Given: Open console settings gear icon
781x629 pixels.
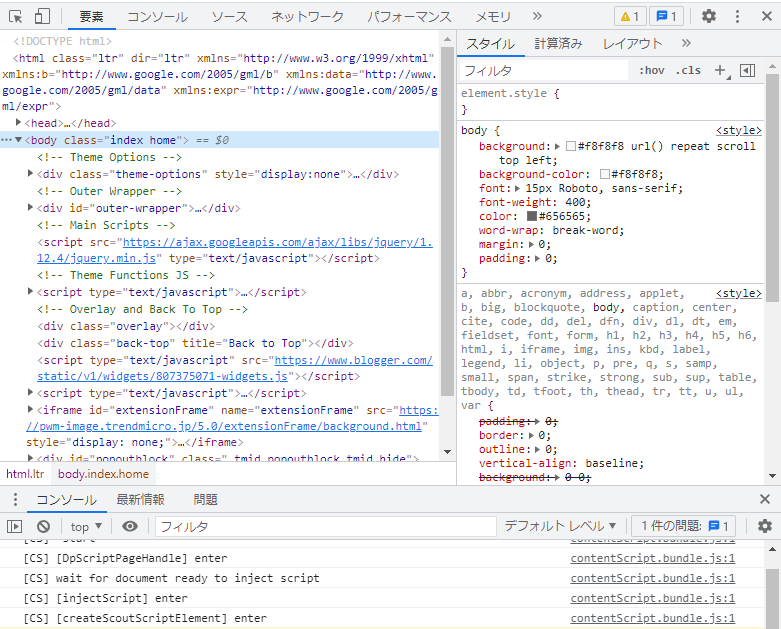Looking at the screenshot, I should [765, 526].
